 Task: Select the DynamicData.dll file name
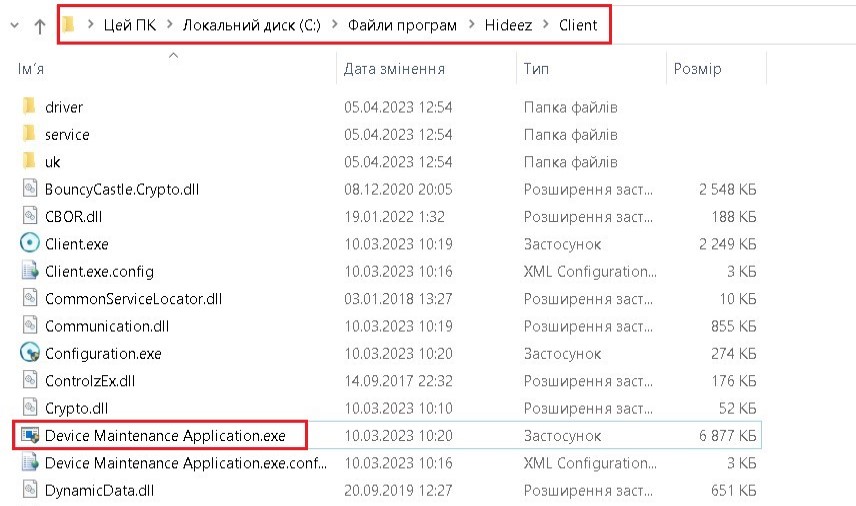(x=100, y=490)
